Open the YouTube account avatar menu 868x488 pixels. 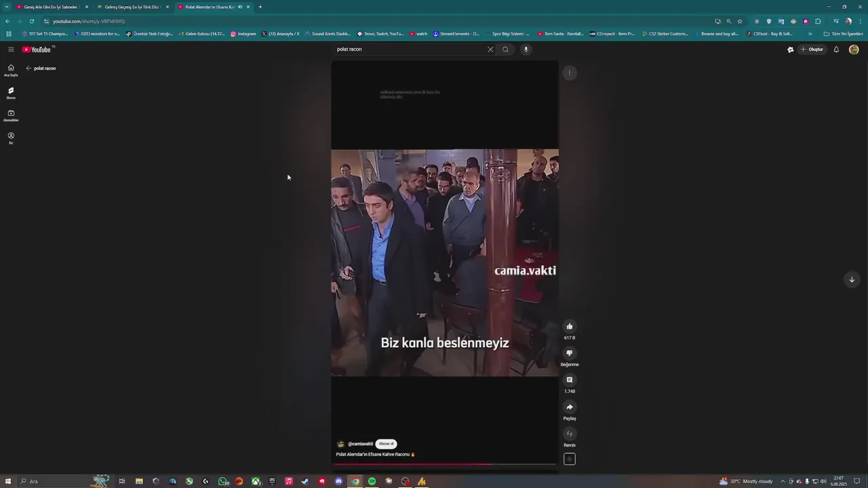(x=854, y=49)
